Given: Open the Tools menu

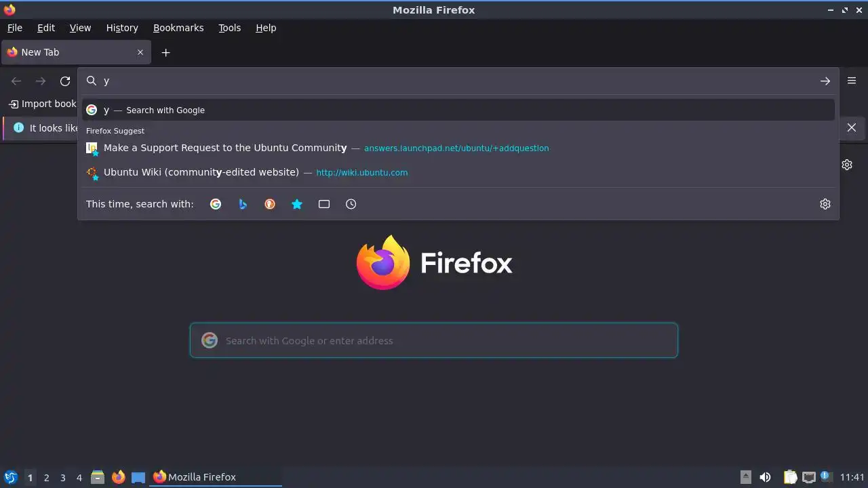Looking at the screenshot, I should (229, 28).
